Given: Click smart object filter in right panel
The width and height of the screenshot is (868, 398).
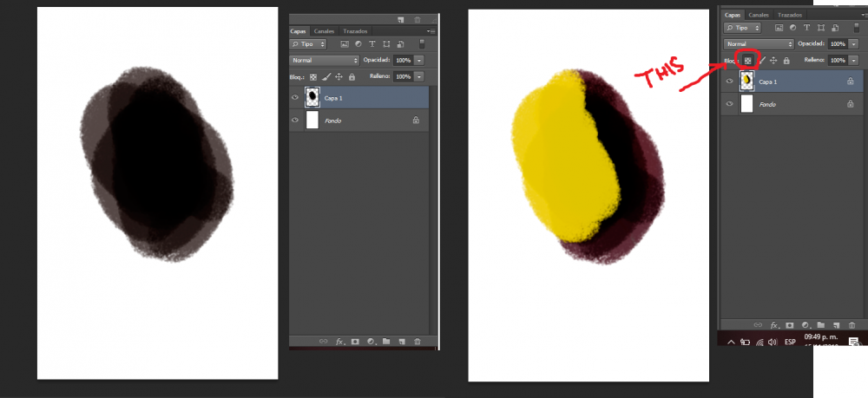Looking at the screenshot, I should click(834, 28).
